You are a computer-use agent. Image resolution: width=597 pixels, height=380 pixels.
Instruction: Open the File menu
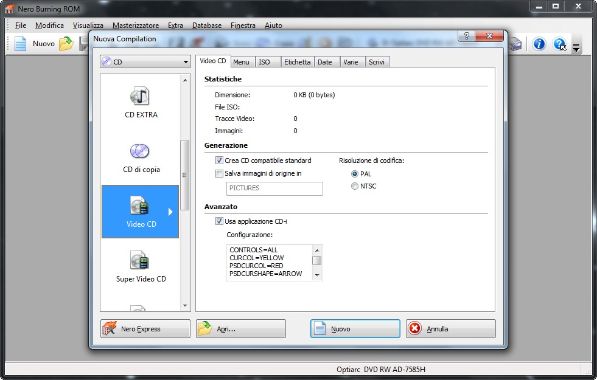click(x=21, y=25)
